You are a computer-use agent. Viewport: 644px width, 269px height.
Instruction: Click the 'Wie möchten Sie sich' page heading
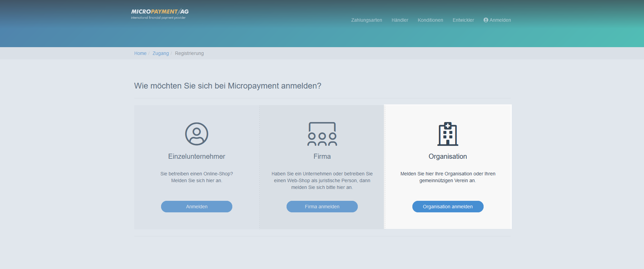(228, 86)
